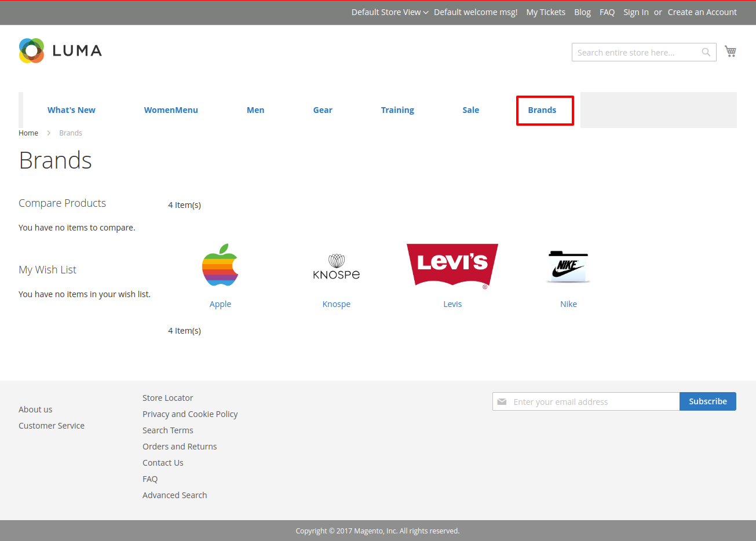Open the Store Locator footer link
Image resolution: width=756 pixels, height=541 pixels.
click(x=167, y=398)
